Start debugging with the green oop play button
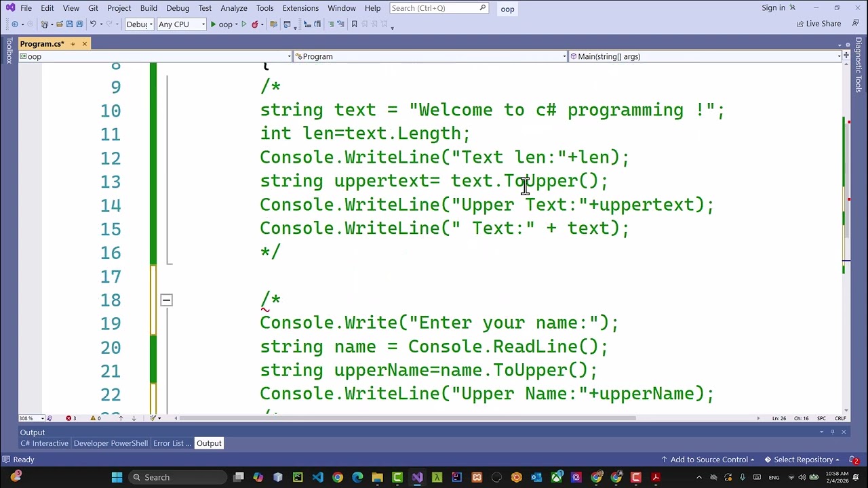 pyautogui.click(x=222, y=24)
